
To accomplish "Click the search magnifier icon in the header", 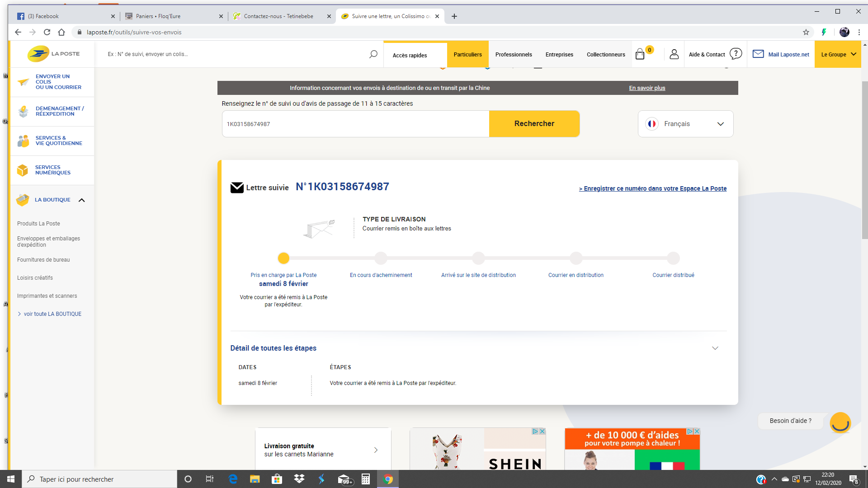I will click(373, 54).
